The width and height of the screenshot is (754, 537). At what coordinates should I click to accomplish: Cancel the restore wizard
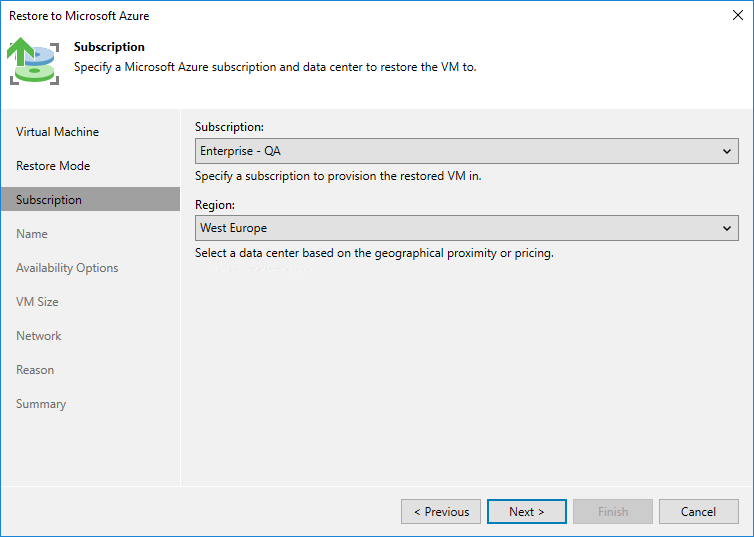698,512
